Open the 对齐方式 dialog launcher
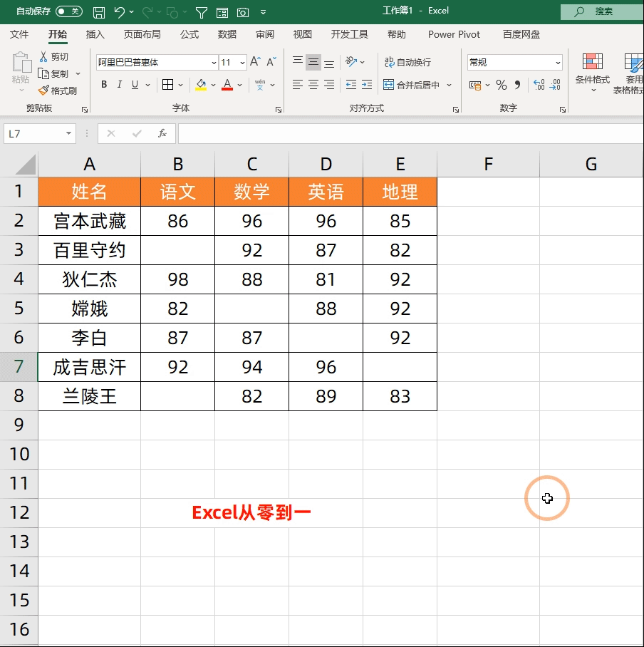The image size is (644, 647). coord(455,109)
